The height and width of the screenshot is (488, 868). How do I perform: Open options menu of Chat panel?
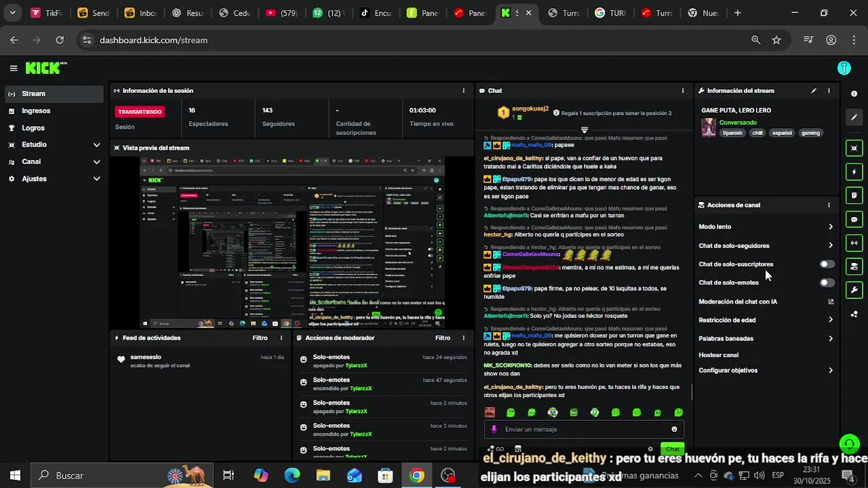683,90
